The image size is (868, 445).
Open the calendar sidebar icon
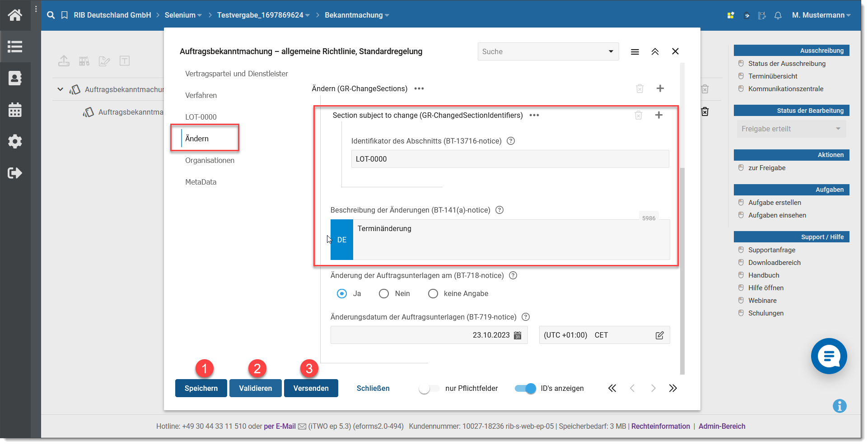click(15, 110)
